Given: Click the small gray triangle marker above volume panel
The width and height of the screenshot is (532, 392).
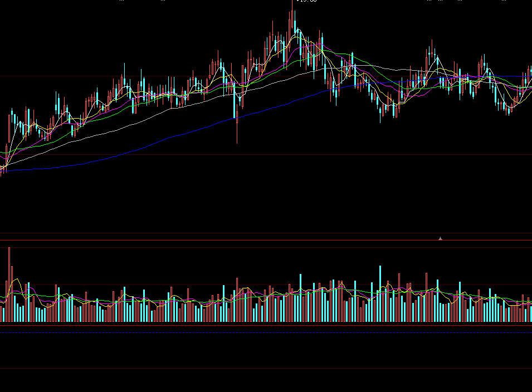Looking at the screenshot, I should point(440,238).
